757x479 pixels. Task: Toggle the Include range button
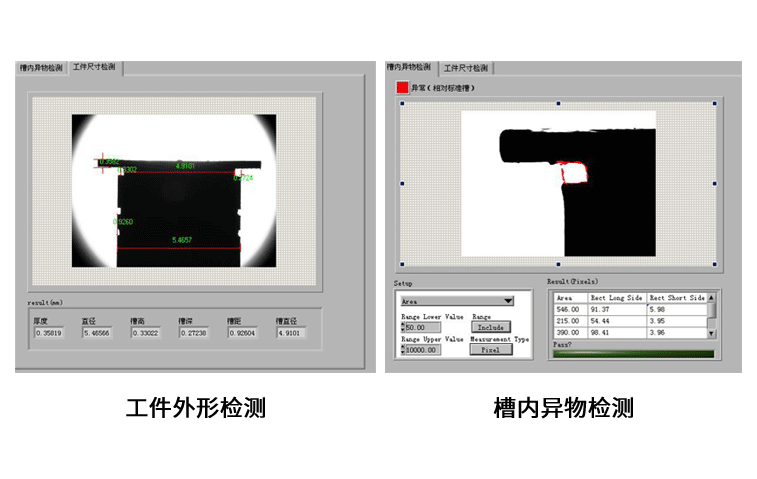click(491, 327)
